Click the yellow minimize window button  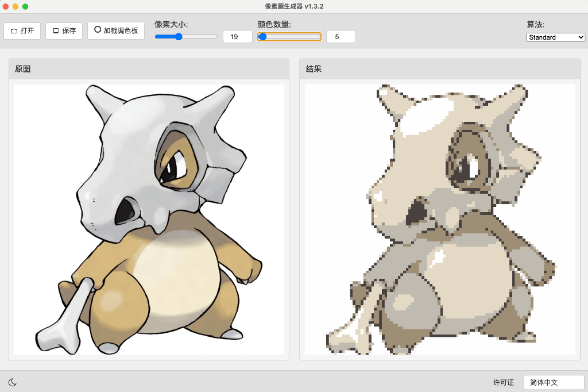click(16, 6)
